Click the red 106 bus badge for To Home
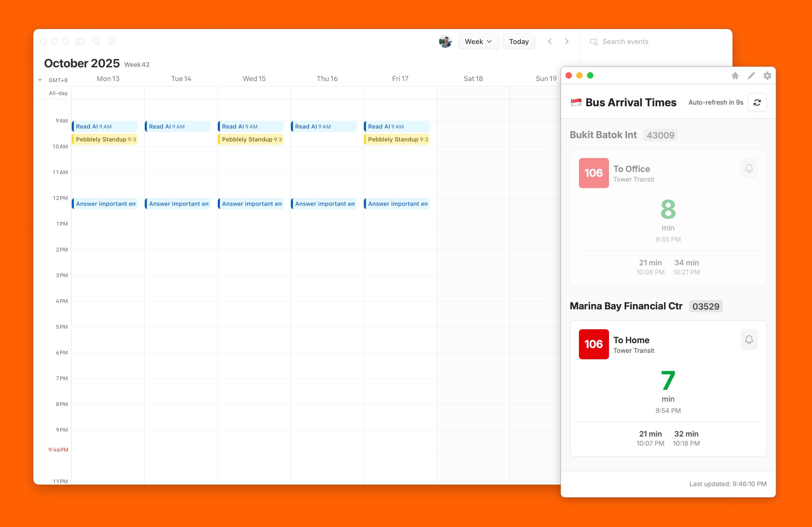The image size is (812, 527). click(x=594, y=344)
